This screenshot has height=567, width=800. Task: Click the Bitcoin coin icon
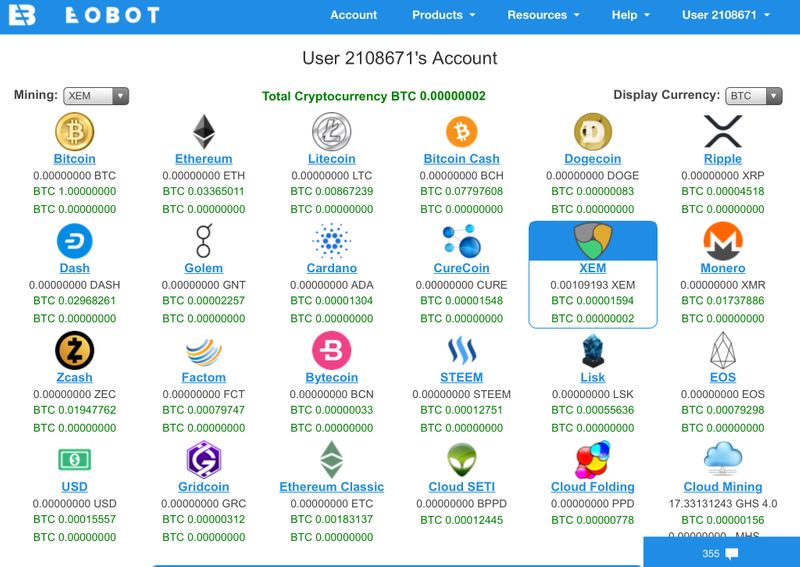(x=74, y=131)
